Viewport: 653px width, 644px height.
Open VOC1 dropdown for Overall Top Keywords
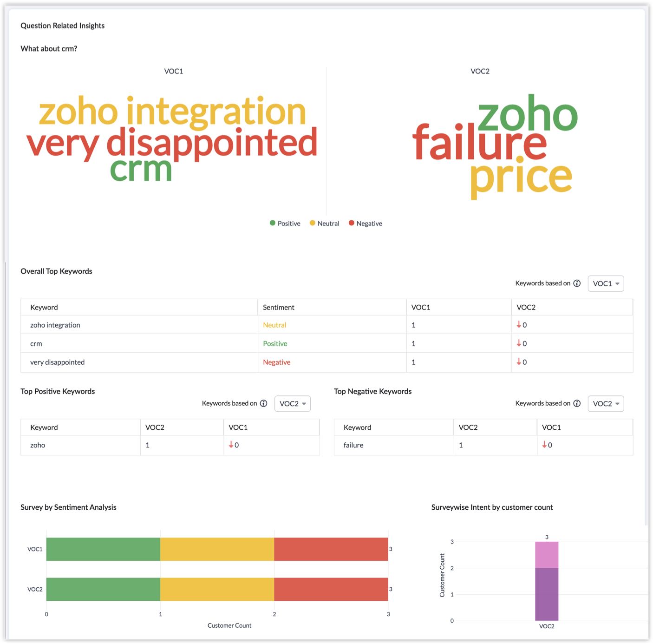click(x=606, y=283)
